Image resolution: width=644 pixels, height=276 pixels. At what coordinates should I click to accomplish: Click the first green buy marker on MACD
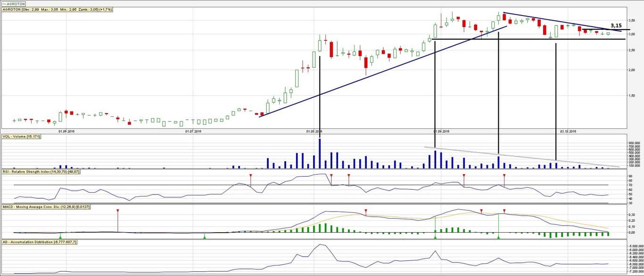[60, 236]
